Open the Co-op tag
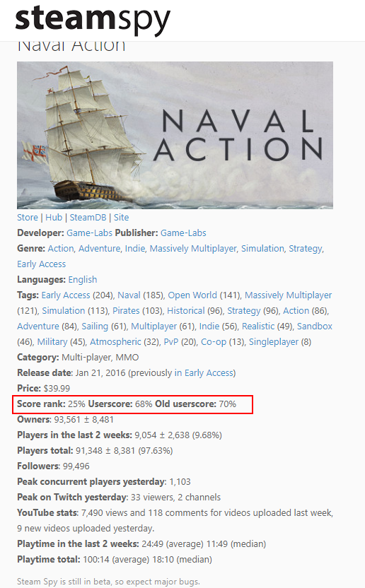365x588 pixels. pyautogui.click(x=214, y=342)
